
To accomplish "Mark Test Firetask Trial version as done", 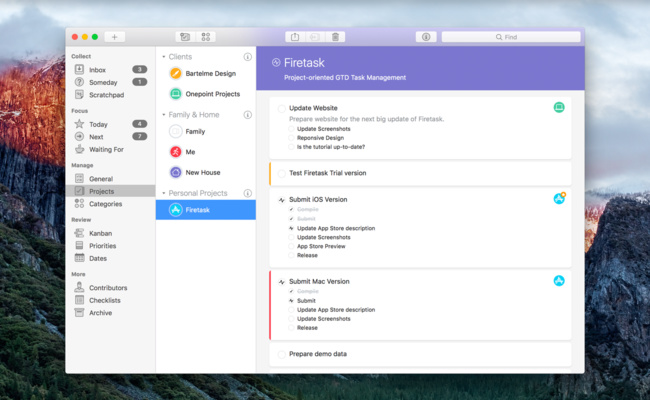I will tap(282, 173).
